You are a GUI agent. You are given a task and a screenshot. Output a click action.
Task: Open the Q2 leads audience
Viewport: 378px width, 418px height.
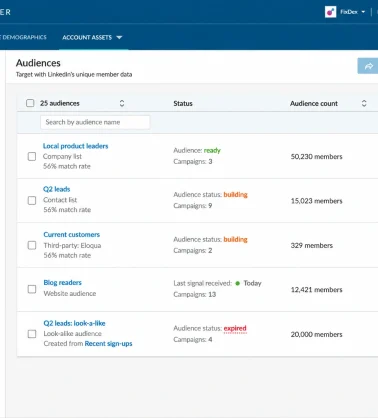pyautogui.click(x=57, y=189)
